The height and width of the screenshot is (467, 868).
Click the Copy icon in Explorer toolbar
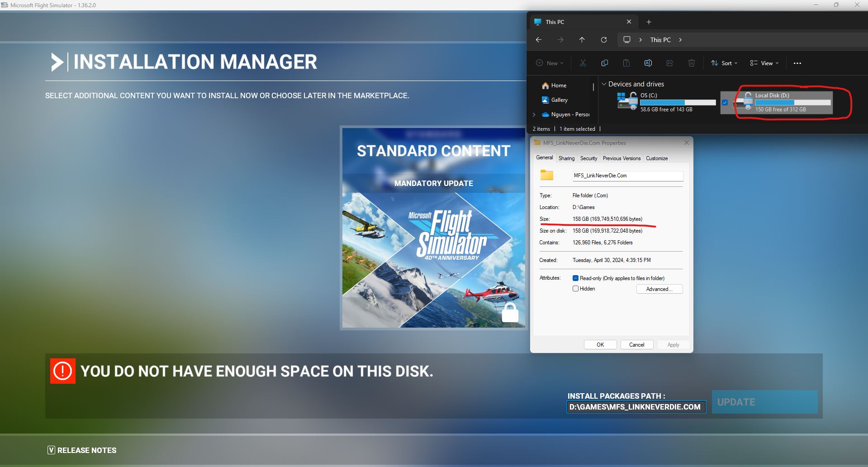coord(604,63)
